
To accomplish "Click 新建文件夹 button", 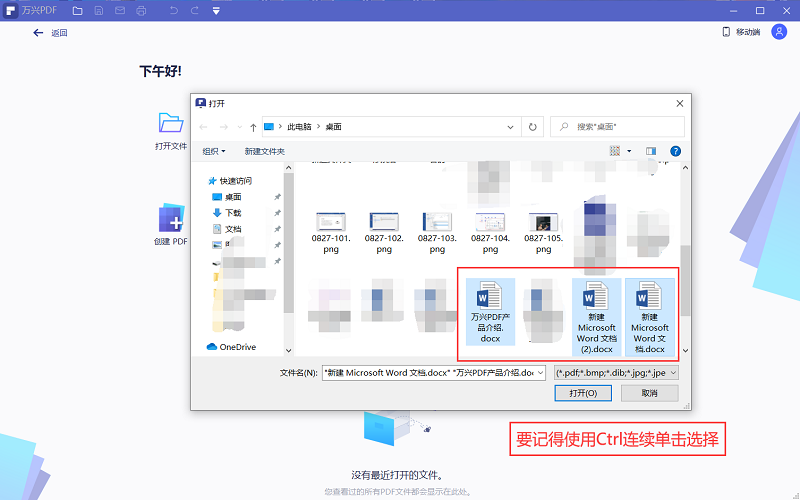I will 264,152.
